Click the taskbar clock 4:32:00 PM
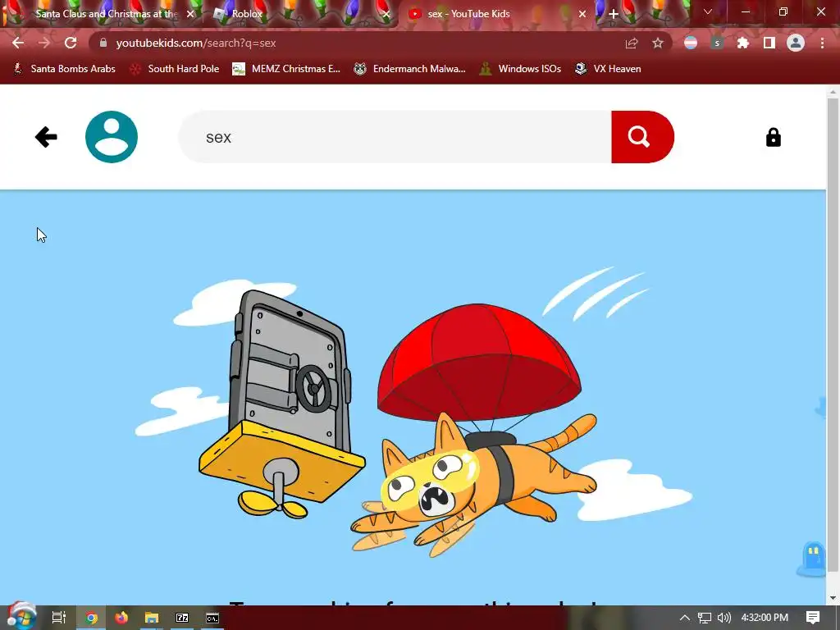840x630 pixels. coord(765,618)
